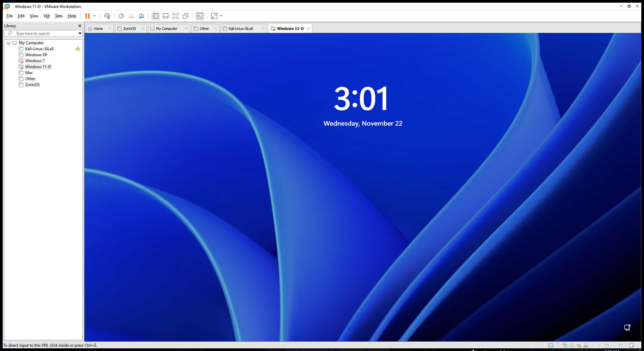
Task: Select Kali-Linux-SiLaS in the library
Action: (x=39, y=49)
